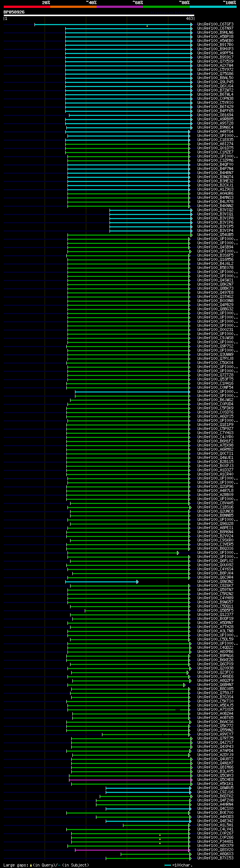
Task: Select the UniRef100_Q4WJE1 label
Action: coord(215,458)
